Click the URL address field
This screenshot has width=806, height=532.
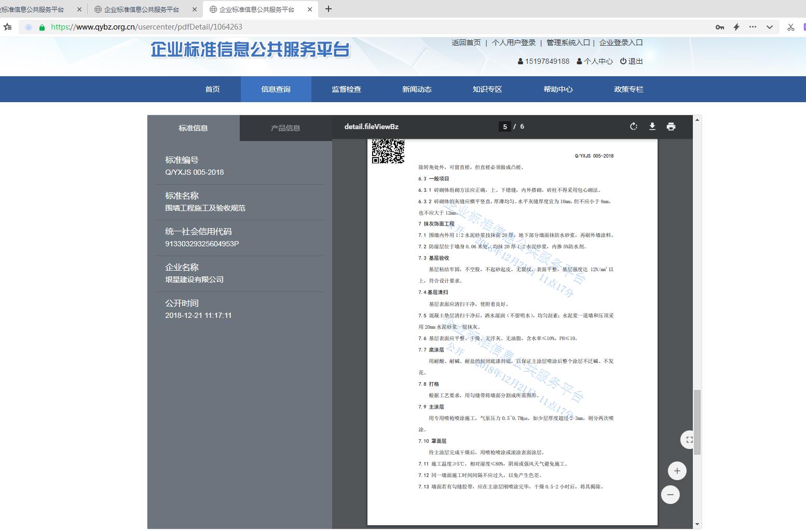pyautogui.click(x=363, y=27)
